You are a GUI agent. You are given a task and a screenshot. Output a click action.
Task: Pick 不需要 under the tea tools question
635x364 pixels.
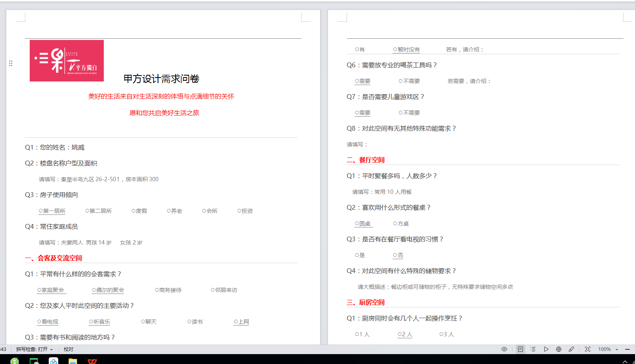pos(409,81)
